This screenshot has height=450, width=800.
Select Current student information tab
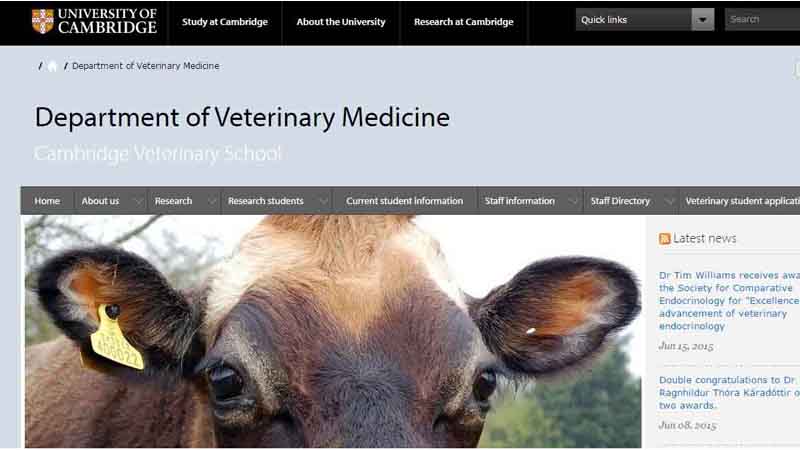click(405, 201)
